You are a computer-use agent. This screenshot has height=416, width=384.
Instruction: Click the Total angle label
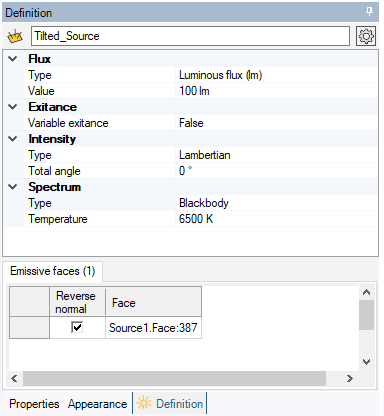tap(54, 171)
